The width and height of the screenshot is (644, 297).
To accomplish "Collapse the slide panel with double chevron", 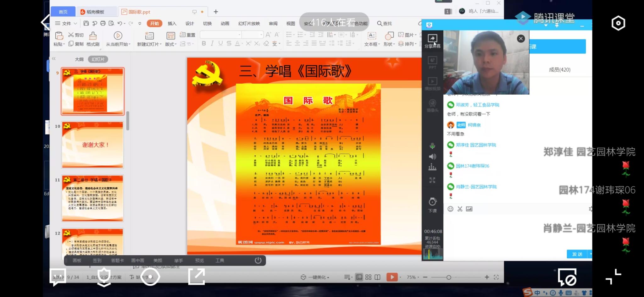I will click(54, 58).
